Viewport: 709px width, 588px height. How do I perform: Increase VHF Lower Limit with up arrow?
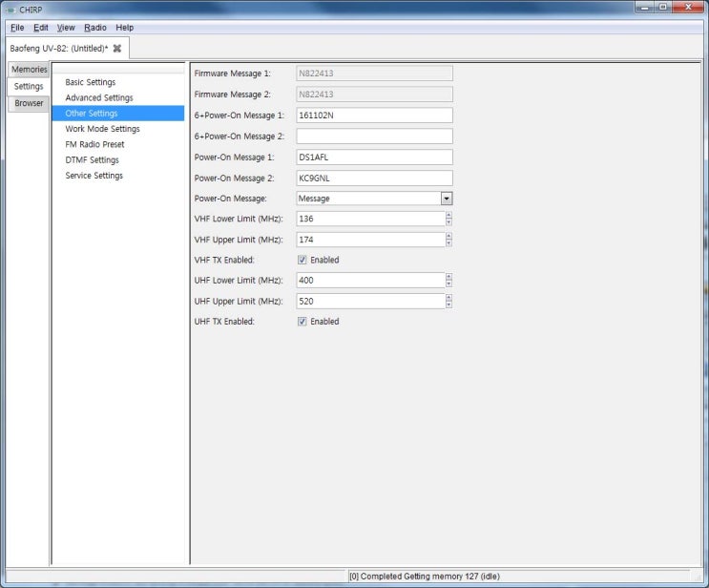pyautogui.click(x=448, y=216)
